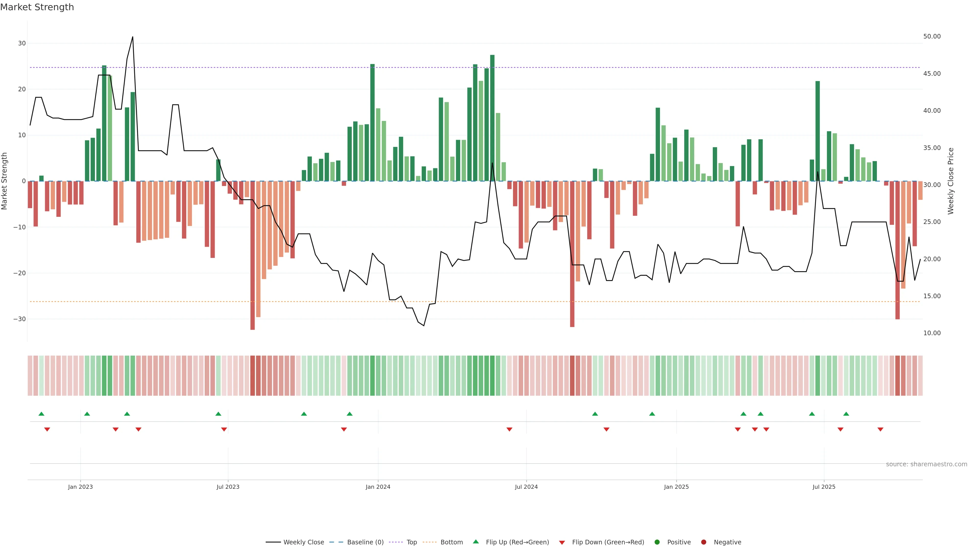980x551 pixels.
Task: Click the Negative red circle legend icon
Action: [x=703, y=542]
